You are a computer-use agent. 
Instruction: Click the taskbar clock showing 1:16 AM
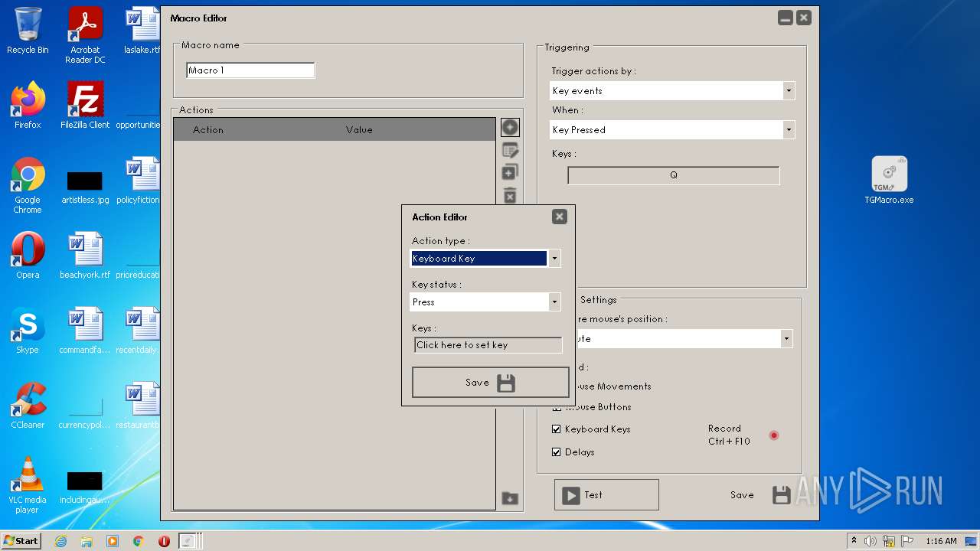click(941, 541)
